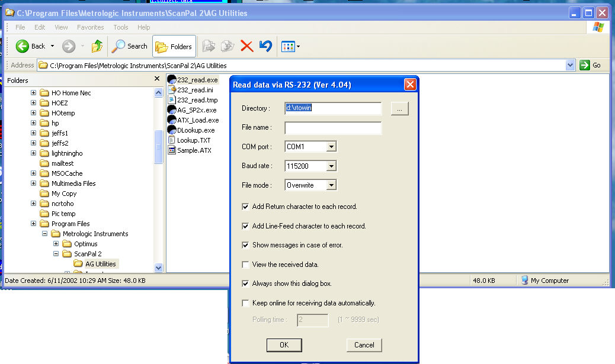Click the Search toolbar button

(130, 46)
